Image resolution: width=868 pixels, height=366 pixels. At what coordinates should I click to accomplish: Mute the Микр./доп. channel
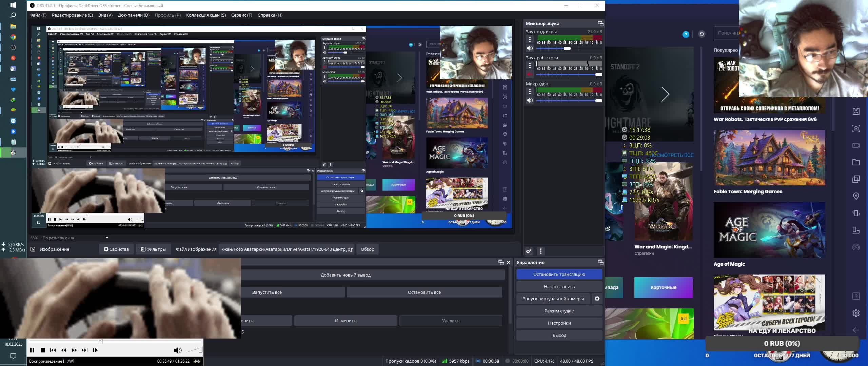pos(530,100)
